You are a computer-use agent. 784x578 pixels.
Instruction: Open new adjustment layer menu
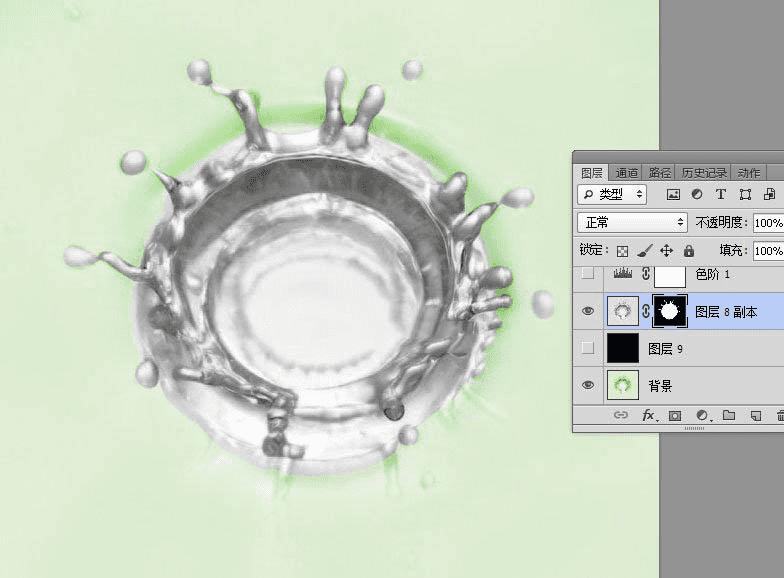pyautogui.click(x=702, y=416)
